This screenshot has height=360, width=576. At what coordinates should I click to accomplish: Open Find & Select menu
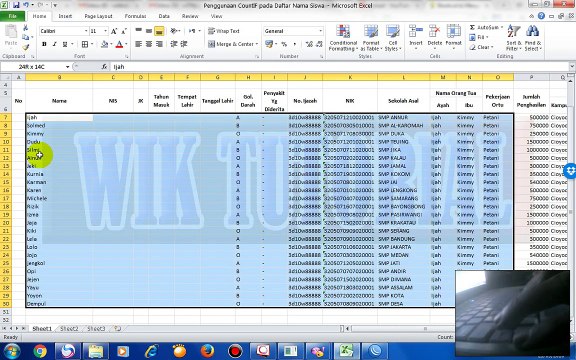533,38
